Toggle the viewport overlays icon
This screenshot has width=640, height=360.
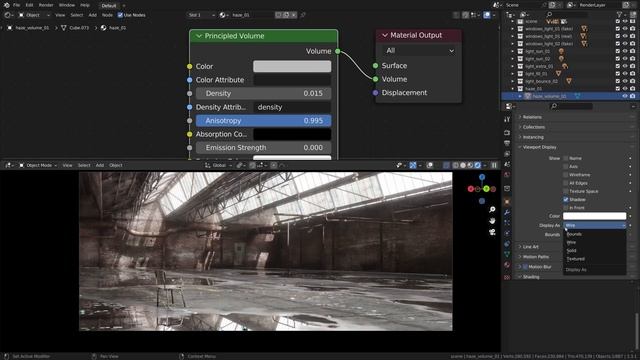[430, 165]
